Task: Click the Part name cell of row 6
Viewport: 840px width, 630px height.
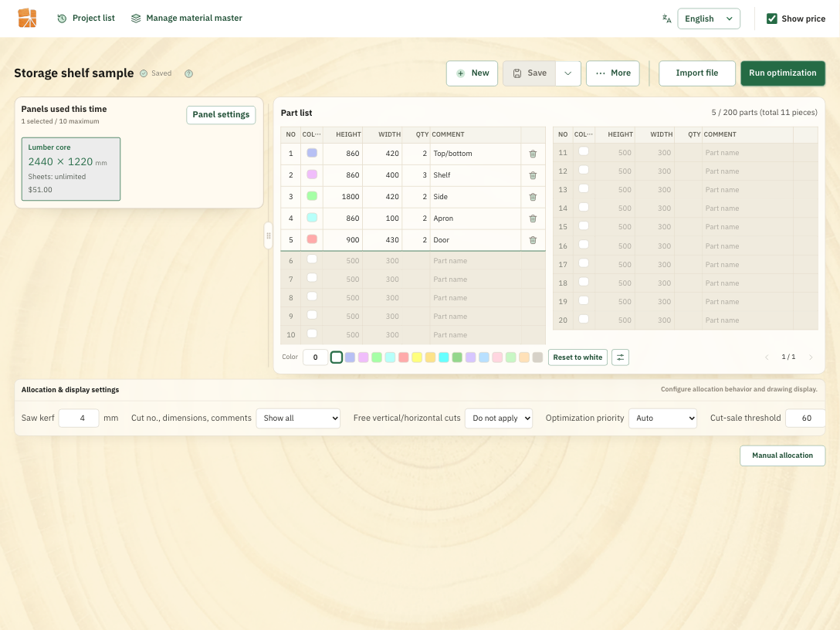Action: pos(476,261)
